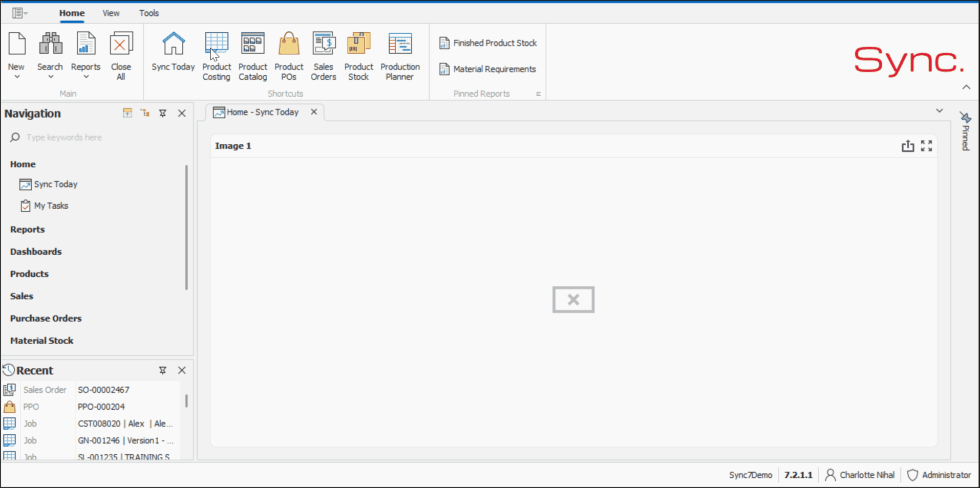Image resolution: width=980 pixels, height=488 pixels.
Task: Expand the Products navigation group
Action: pyautogui.click(x=29, y=274)
